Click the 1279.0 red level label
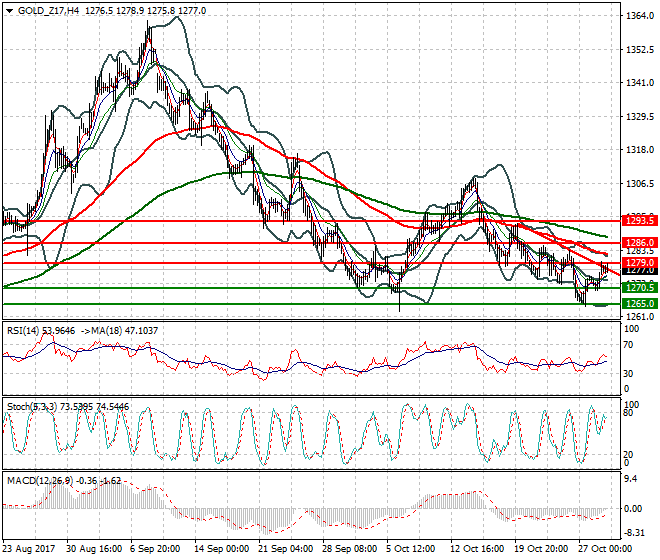This screenshot has width=660, height=560. [x=639, y=263]
